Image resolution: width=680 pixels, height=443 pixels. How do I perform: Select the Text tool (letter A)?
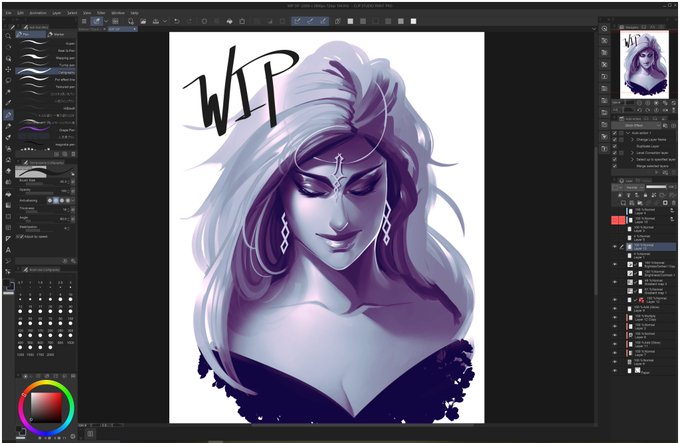tap(8, 250)
